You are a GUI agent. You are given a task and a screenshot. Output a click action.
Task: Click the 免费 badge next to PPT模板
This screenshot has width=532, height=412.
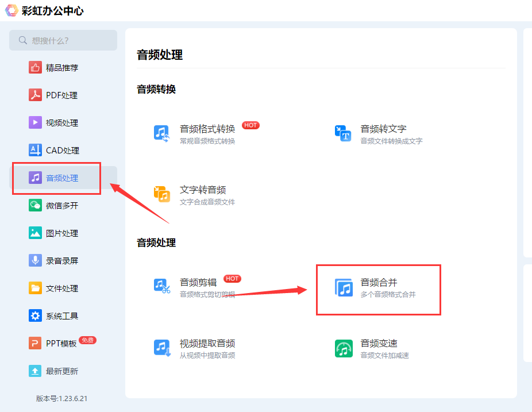click(x=87, y=340)
